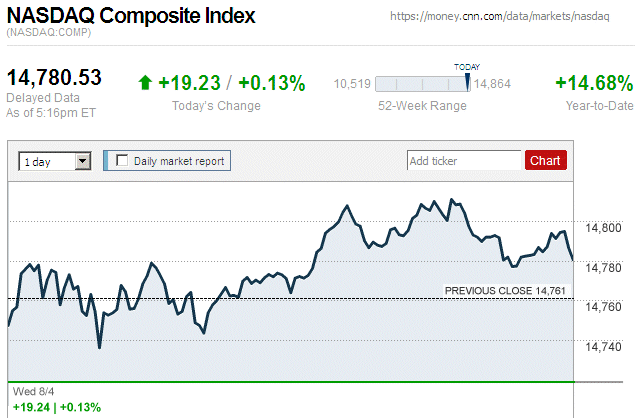
Task: Click the 52-week high value 14,864
Action: click(493, 85)
